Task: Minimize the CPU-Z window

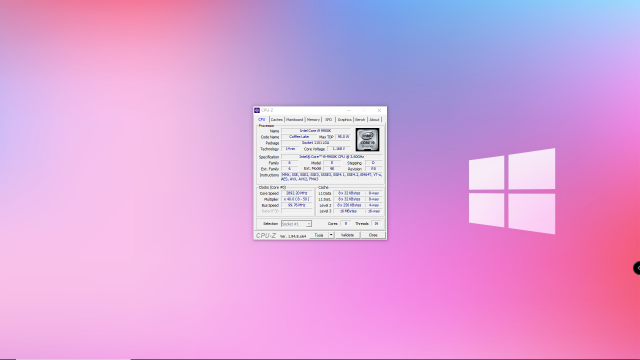Action: pyautogui.click(x=349, y=110)
